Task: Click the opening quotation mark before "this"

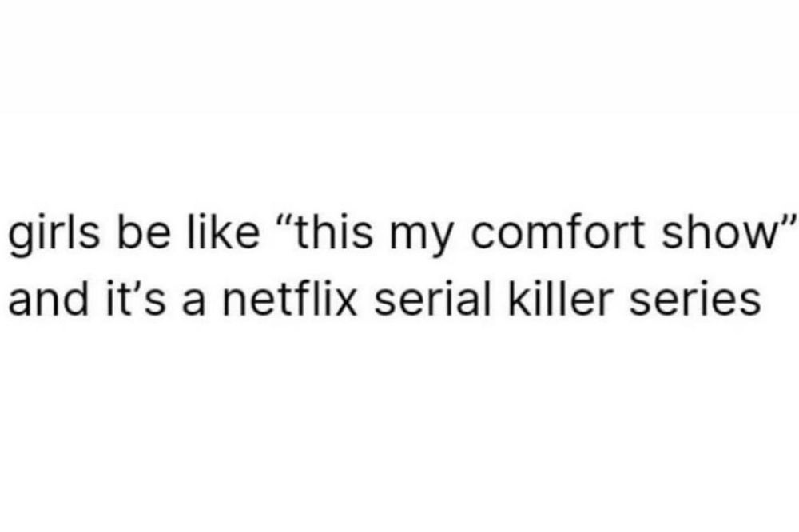Action: (283, 223)
